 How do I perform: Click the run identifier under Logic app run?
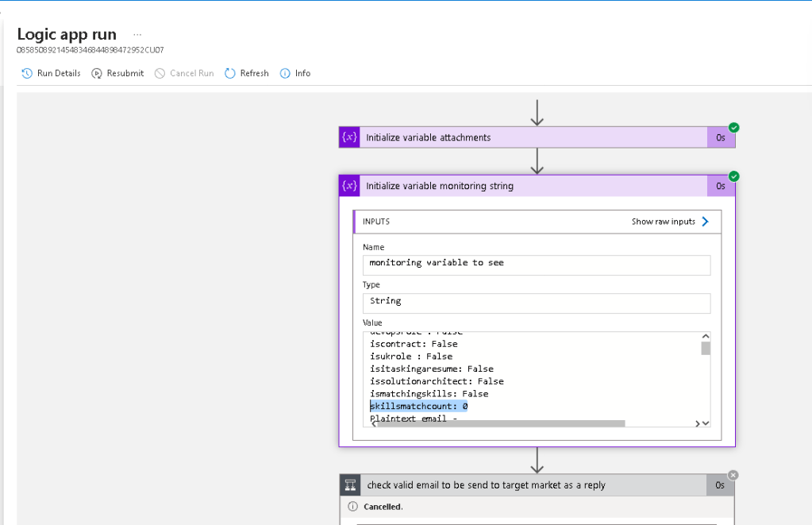[x=90, y=50]
